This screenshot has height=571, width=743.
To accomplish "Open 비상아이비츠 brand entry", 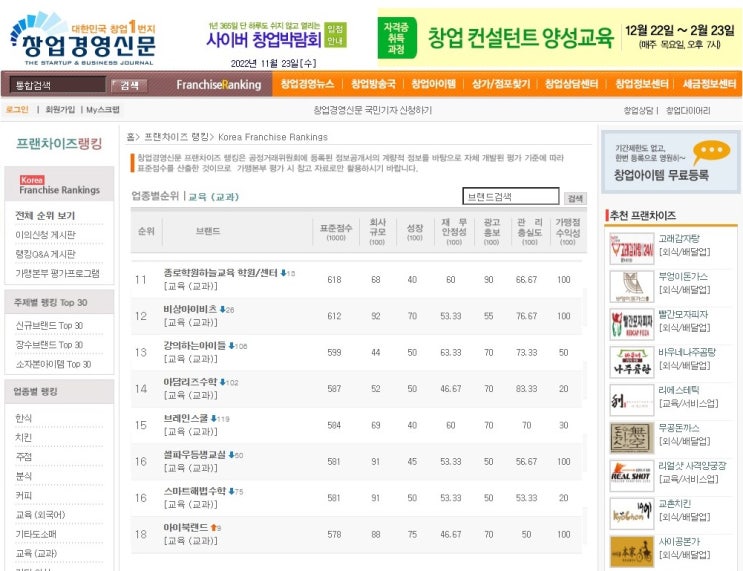I will (x=190, y=309).
